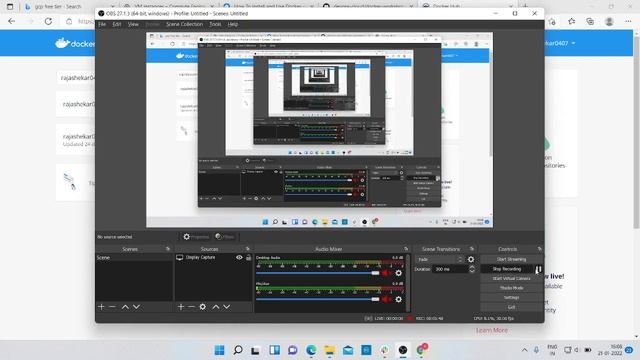Open Docker Hub user account dropdown
Screen dimensions: 640x360
point(561,43)
